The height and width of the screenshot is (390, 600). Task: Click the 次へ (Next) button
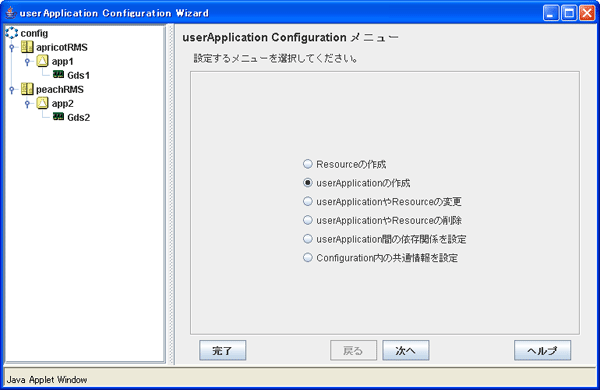click(406, 350)
